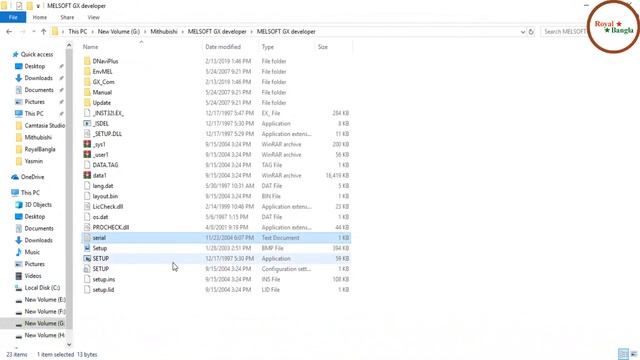Sort files by the Type column
Viewport: 640px width, 360px height.
[x=268, y=47]
